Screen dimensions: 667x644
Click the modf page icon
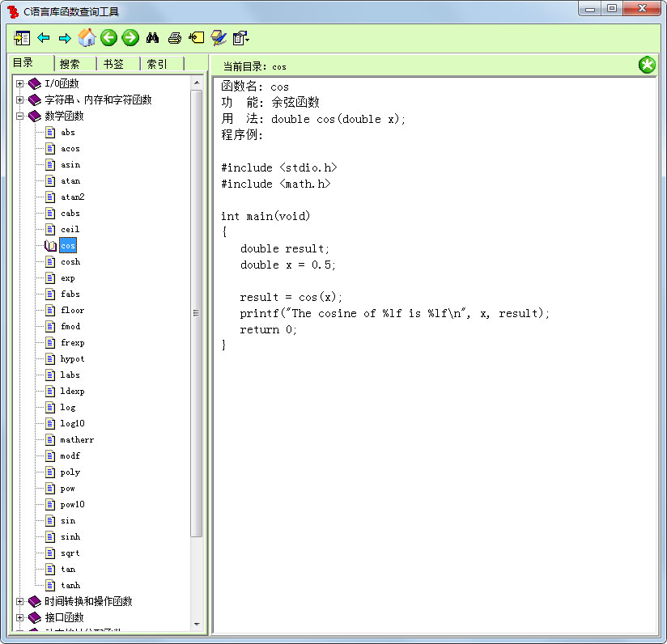(x=50, y=455)
